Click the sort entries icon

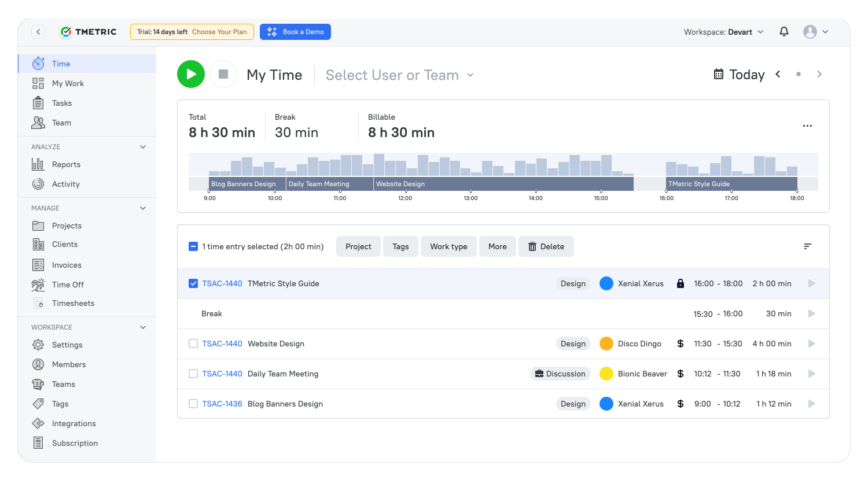tap(808, 246)
